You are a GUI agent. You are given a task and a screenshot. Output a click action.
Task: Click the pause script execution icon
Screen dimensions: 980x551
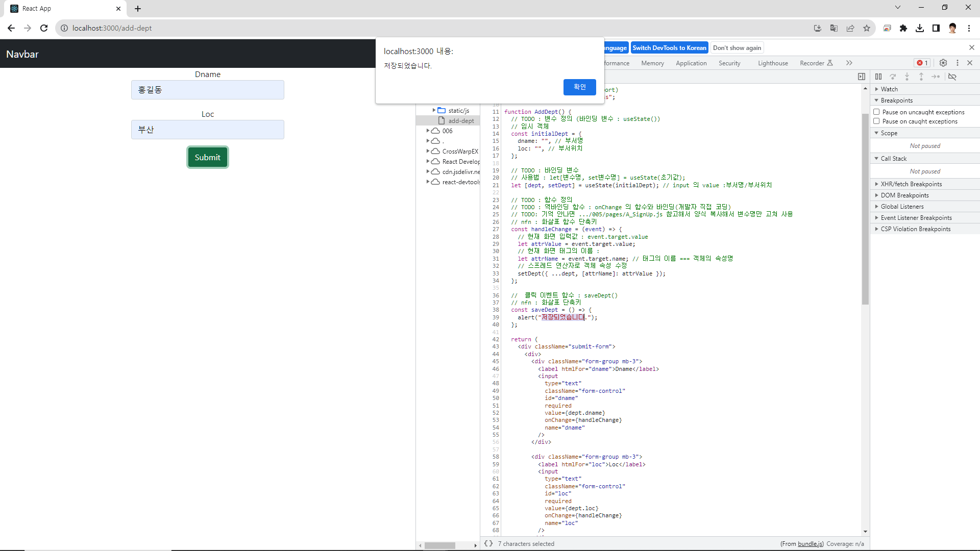click(878, 77)
